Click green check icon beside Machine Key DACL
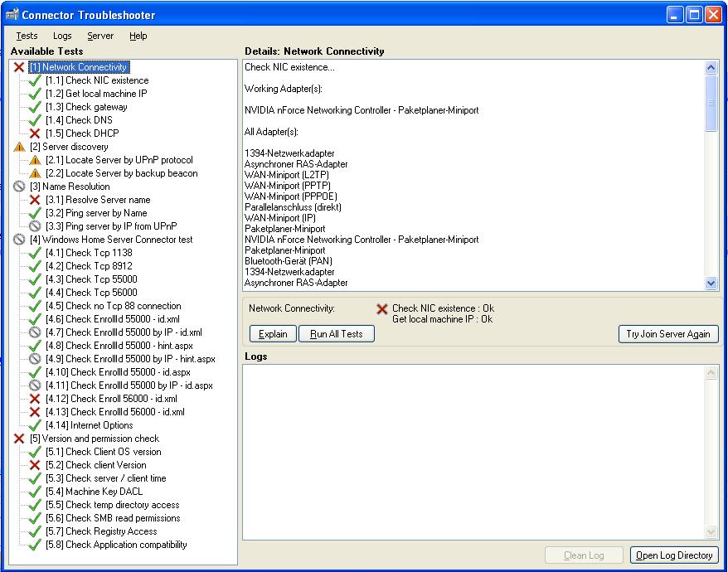This screenshot has height=572, width=728. coord(35,492)
